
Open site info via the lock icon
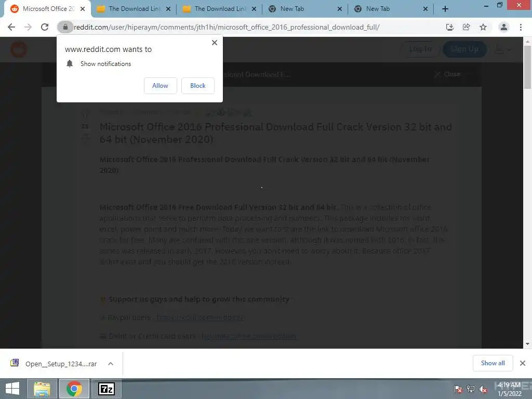coord(65,27)
